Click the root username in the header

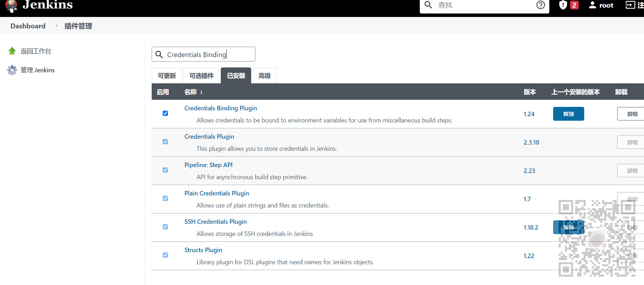606,5
